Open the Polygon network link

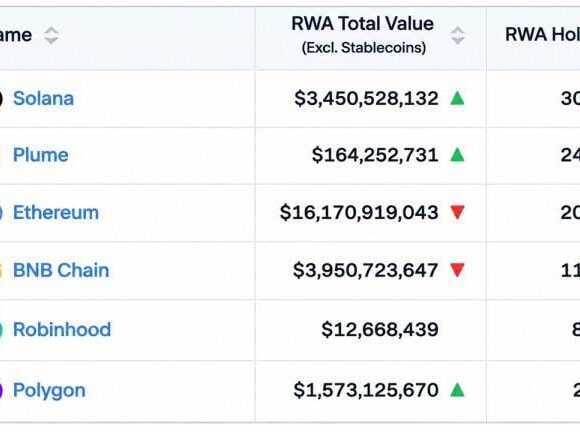(x=49, y=391)
